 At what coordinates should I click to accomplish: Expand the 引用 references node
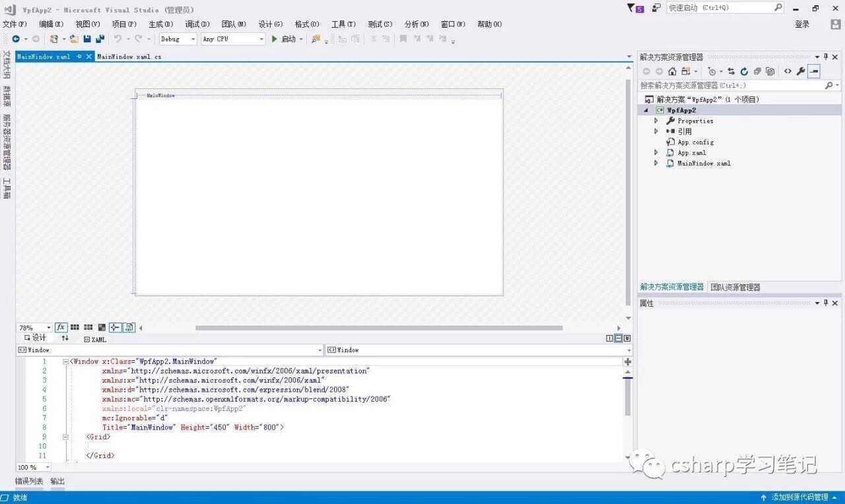[x=656, y=131]
